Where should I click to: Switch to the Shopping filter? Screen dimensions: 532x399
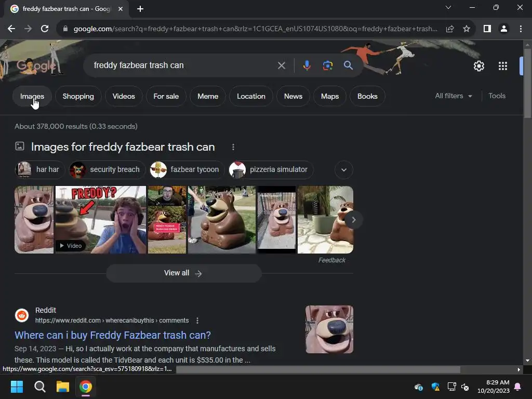(x=78, y=96)
